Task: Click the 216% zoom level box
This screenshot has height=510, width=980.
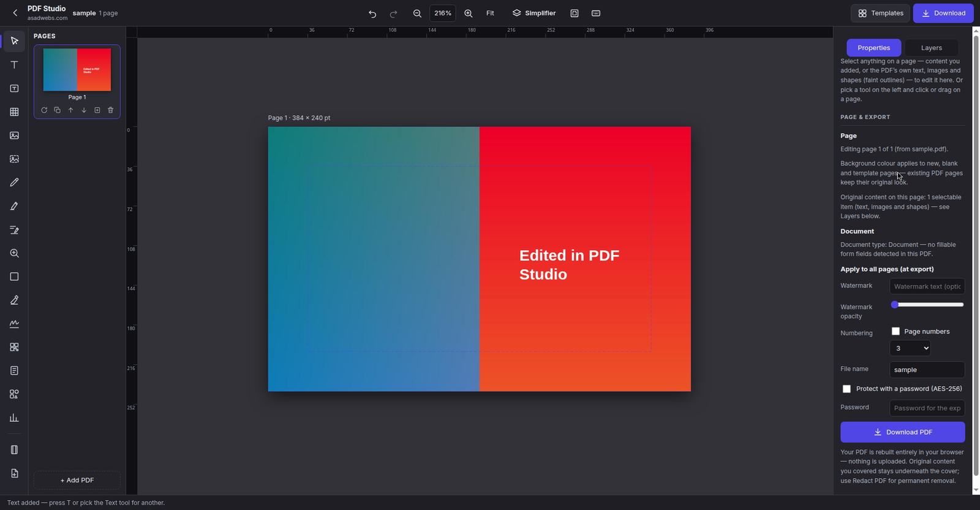Action: (443, 13)
